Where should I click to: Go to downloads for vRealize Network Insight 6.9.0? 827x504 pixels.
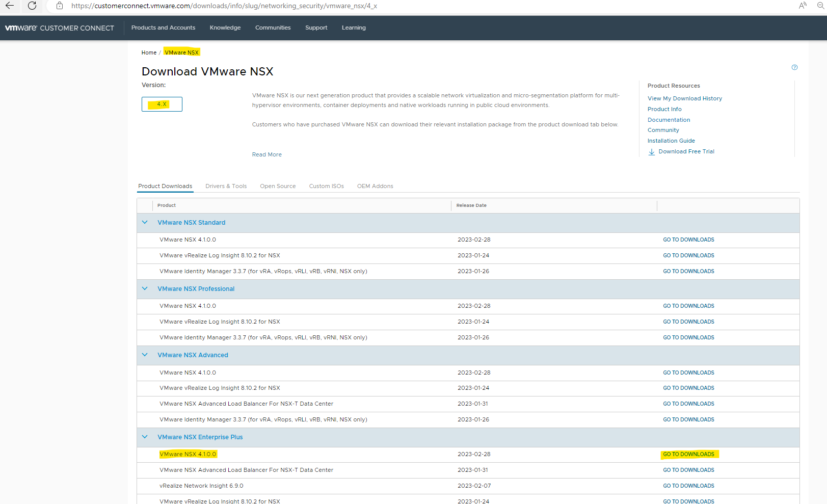click(688, 486)
